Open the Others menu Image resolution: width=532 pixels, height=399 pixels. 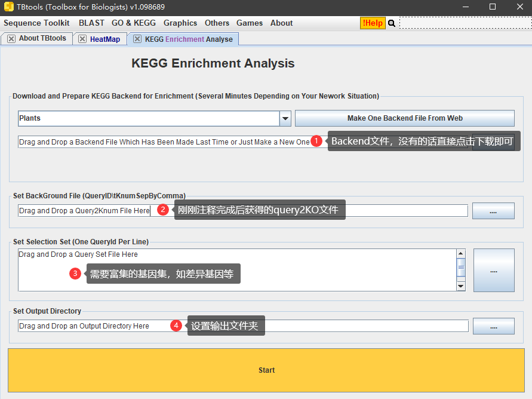click(217, 23)
